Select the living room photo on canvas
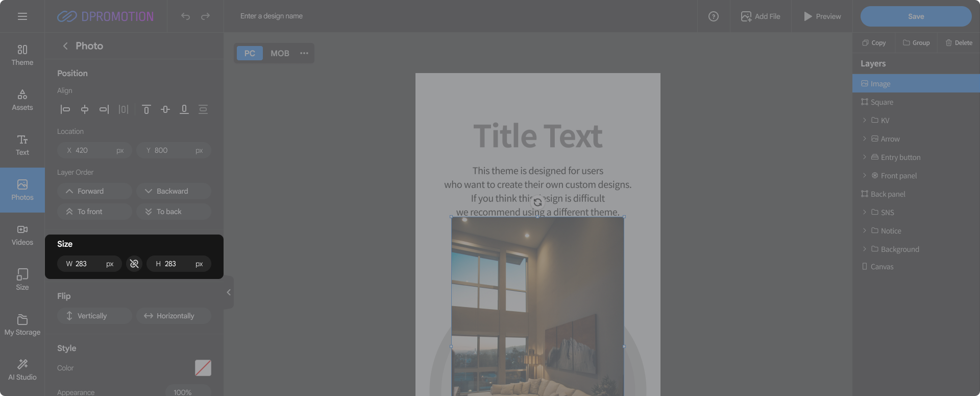 pyautogui.click(x=537, y=306)
